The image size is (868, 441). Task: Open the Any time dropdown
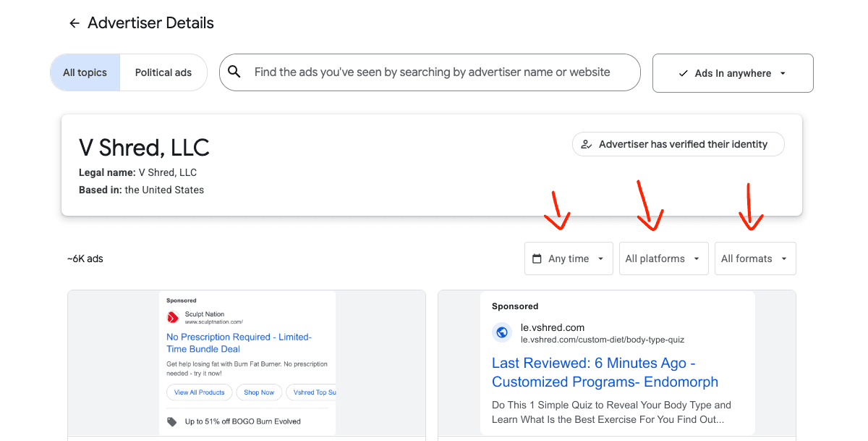pos(569,258)
